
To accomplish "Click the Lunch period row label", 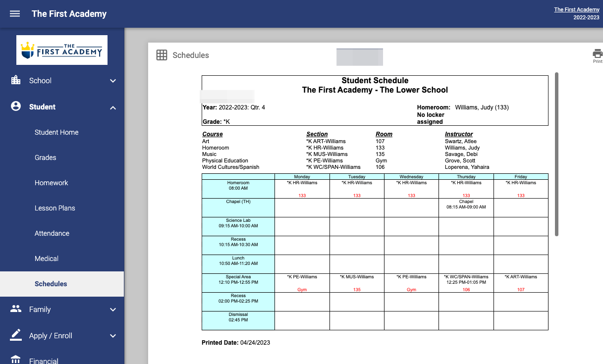I will tap(238, 264).
